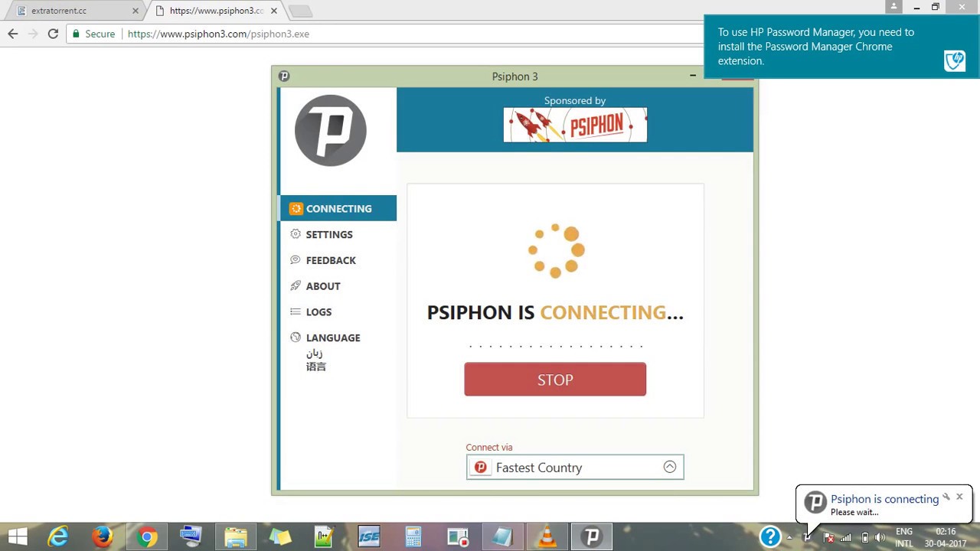Image resolution: width=980 pixels, height=551 pixels.
Task: Click the feedback speech bubble icon
Action: pyautogui.click(x=296, y=260)
